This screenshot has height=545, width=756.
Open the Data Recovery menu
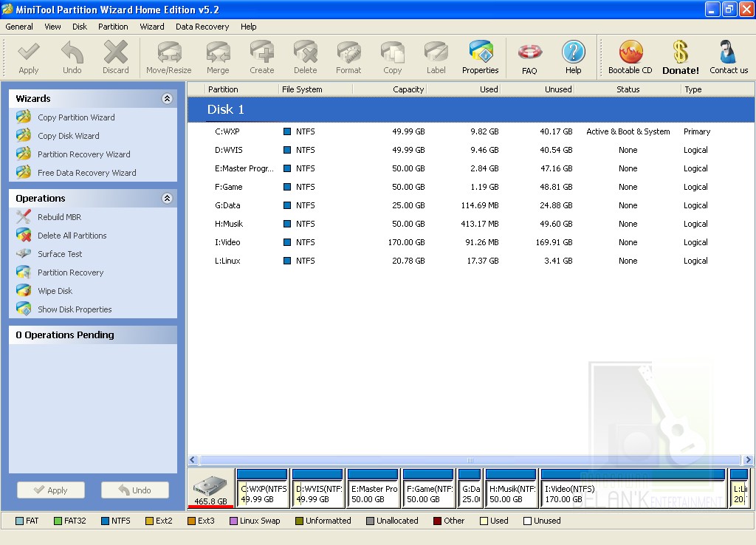202,27
